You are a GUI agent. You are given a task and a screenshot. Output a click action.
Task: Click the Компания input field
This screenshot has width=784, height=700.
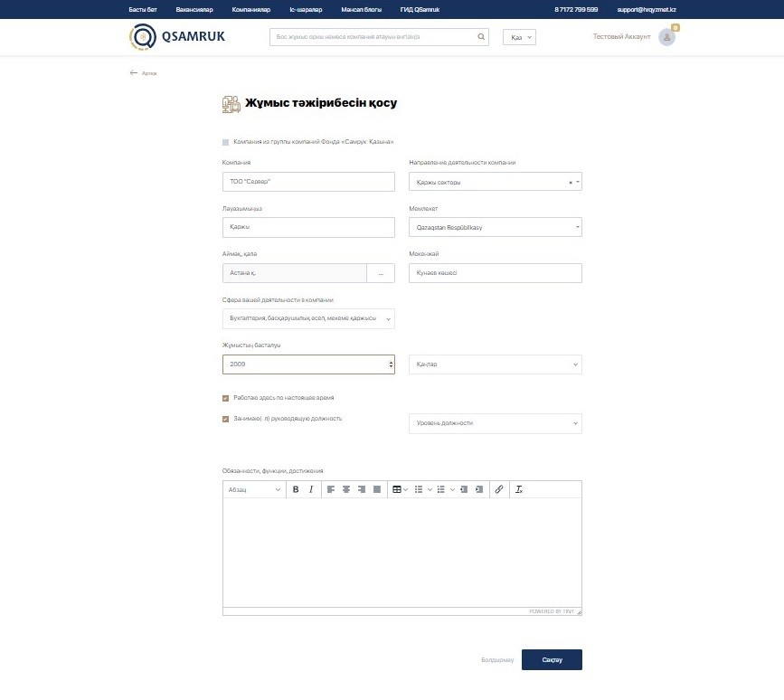[308, 182]
